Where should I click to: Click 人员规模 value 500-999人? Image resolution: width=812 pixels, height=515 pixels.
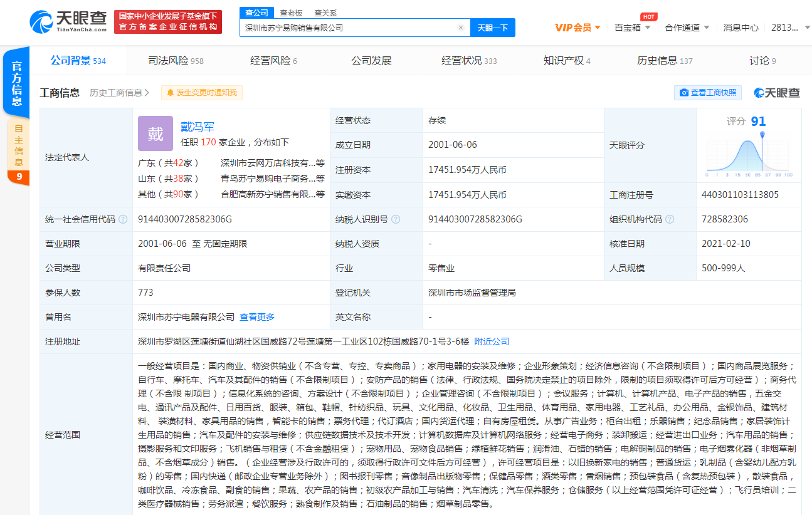724,268
